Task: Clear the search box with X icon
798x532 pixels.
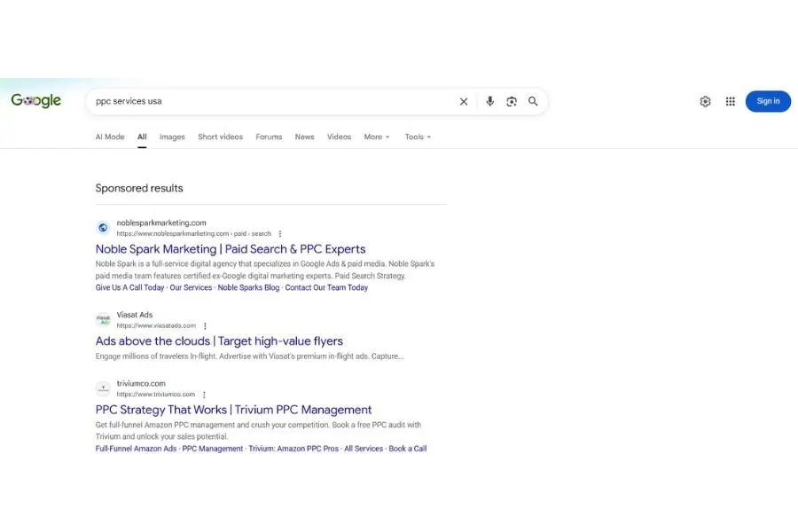Action: click(464, 101)
